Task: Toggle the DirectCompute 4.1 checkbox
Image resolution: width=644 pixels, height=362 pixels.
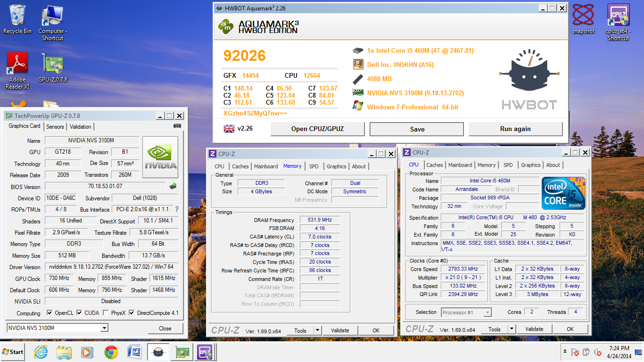Action: (132, 313)
